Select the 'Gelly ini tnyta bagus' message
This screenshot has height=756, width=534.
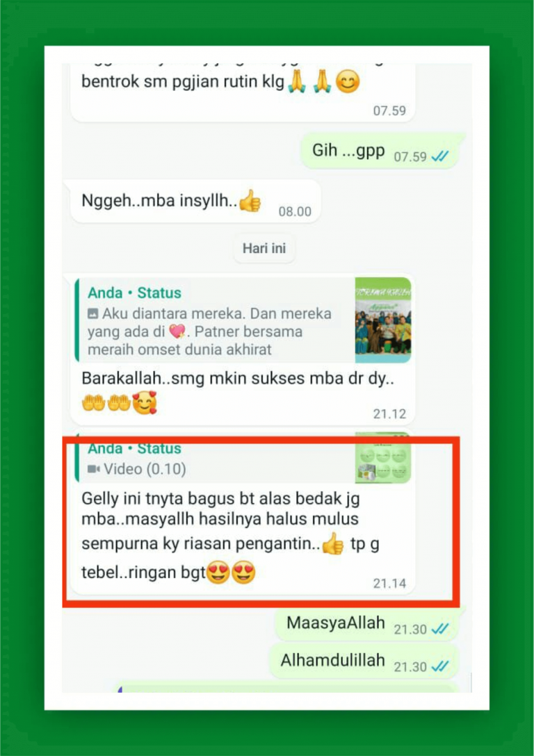pyautogui.click(x=243, y=512)
